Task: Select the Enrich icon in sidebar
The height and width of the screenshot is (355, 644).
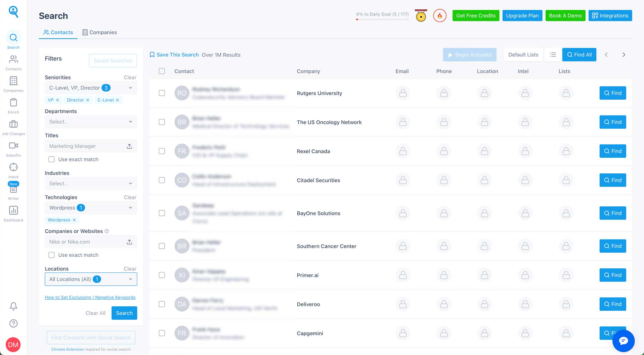Action: [13, 104]
